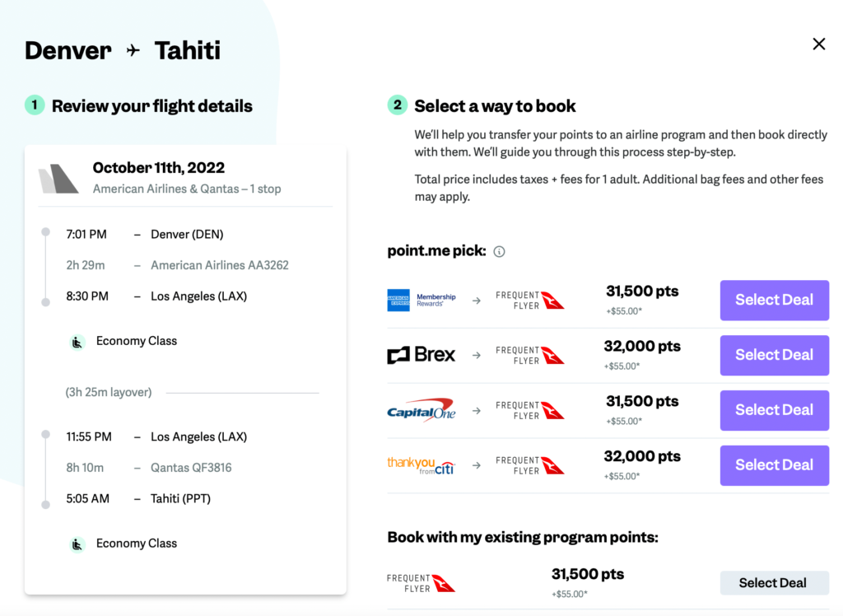
Task: Select Deal for the 32,000 pts Citi option
Action: (x=773, y=465)
